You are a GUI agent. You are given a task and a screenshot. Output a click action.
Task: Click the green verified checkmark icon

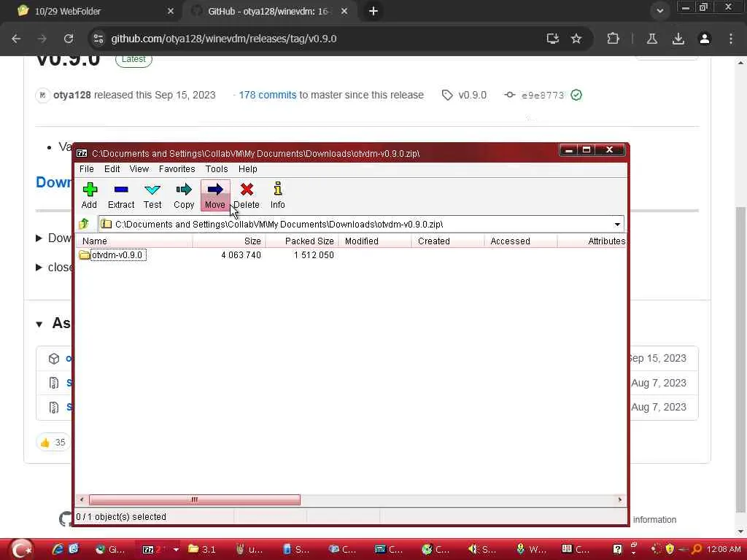click(x=576, y=95)
